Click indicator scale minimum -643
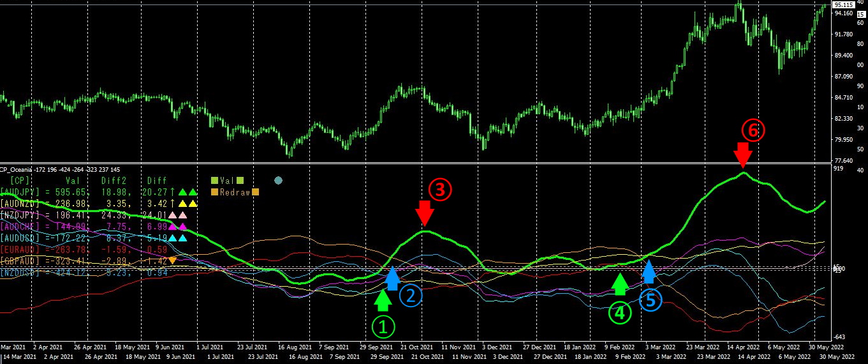868x364 pixels. point(839,337)
